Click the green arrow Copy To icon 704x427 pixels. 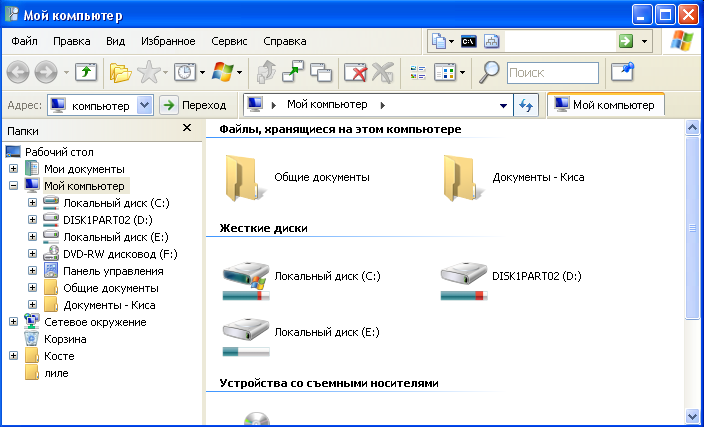coord(292,72)
